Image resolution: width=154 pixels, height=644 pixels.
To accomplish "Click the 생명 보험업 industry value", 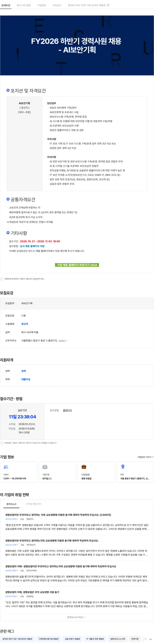I will 86,478.
